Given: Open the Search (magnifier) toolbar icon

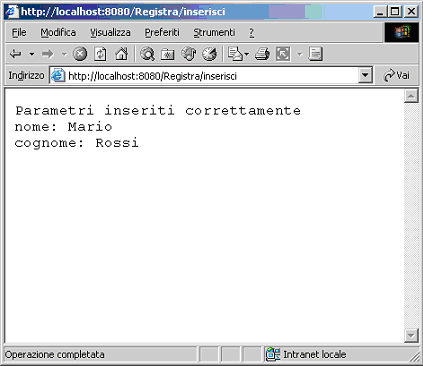Looking at the screenshot, I should [147, 54].
